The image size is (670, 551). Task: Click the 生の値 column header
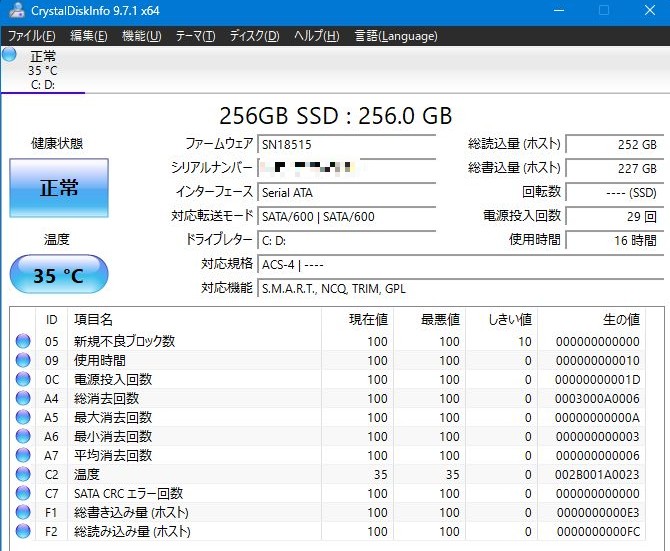click(x=592, y=319)
